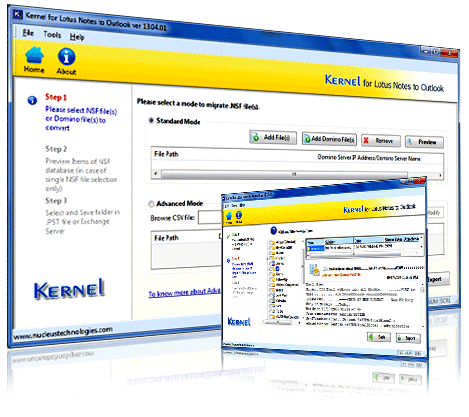Click the application icon in the main title bar
Image resolution: width=469 pixels, height=417 pixels.
tap(18, 14)
